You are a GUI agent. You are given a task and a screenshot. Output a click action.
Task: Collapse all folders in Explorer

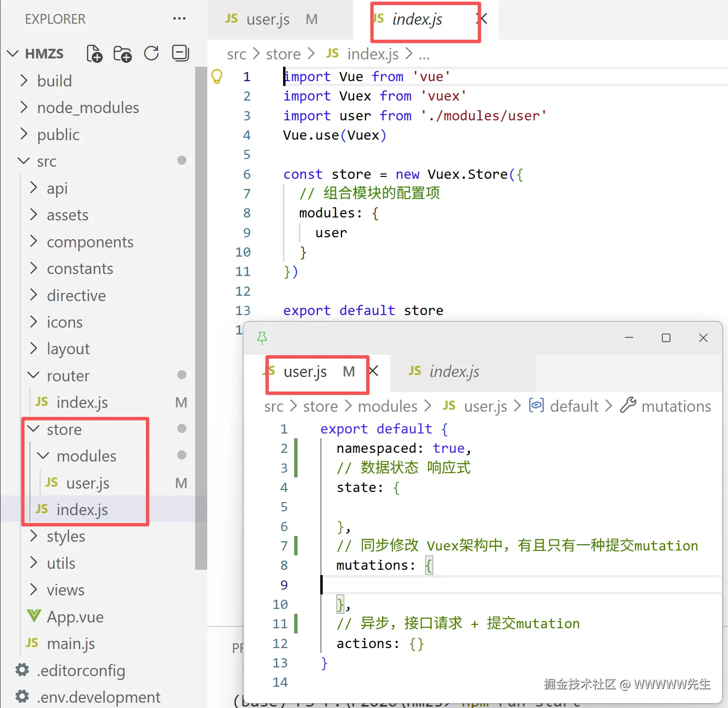(x=181, y=53)
